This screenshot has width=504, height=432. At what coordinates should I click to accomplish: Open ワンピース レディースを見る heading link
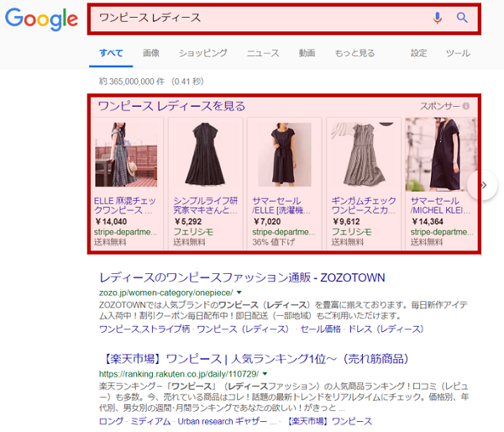point(171,106)
